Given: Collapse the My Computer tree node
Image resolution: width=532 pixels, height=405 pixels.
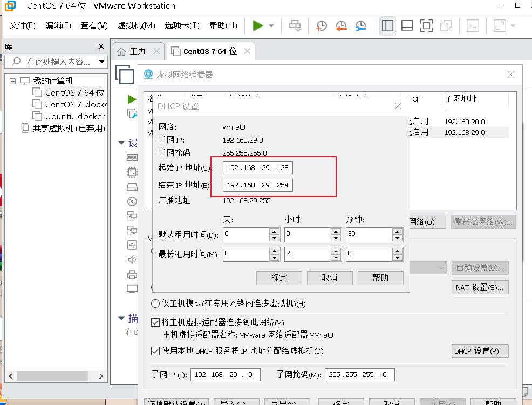Looking at the screenshot, I should 12,81.
